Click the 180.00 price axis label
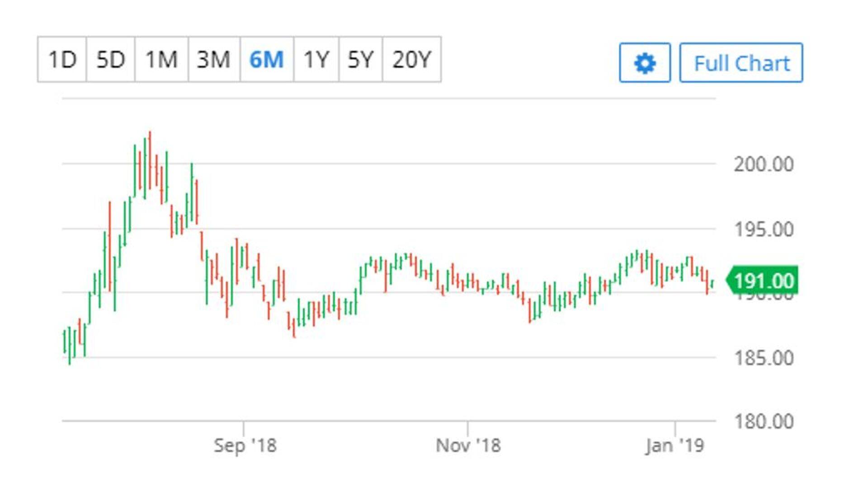Image resolution: width=868 pixels, height=482 pixels. pos(764,421)
